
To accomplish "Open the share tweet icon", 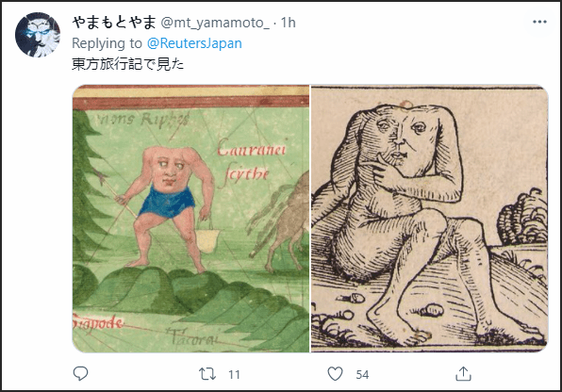I will pyautogui.click(x=463, y=374).
